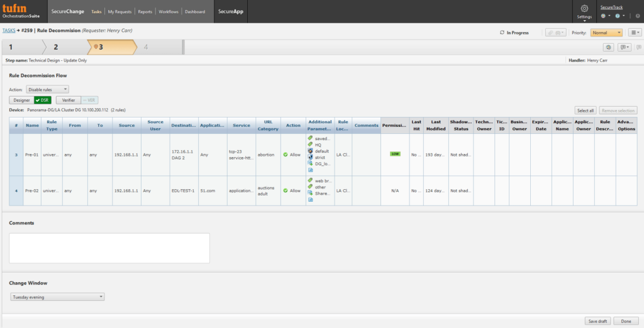Click the Save draft button
644x328 pixels.
click(597, 321)
